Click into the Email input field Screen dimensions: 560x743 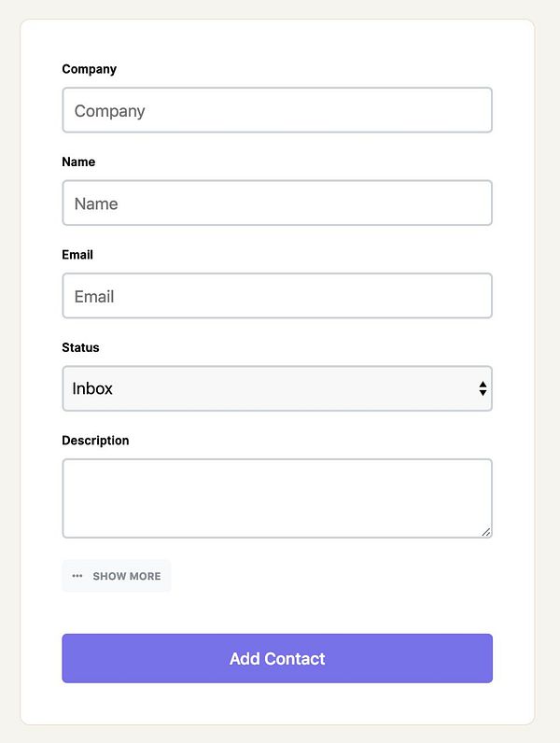click(x=276, y=296)
